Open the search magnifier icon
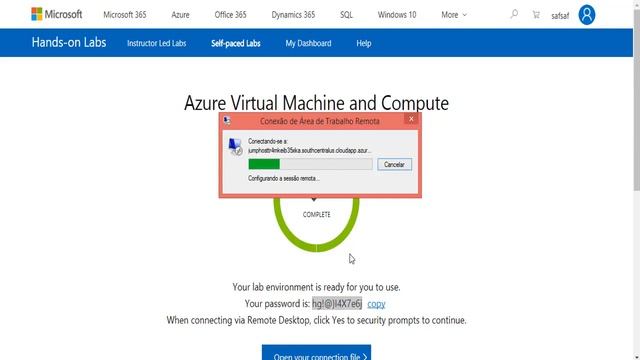Image resolution: width=640 pixels, height=360 pixels. click(514, 14)
